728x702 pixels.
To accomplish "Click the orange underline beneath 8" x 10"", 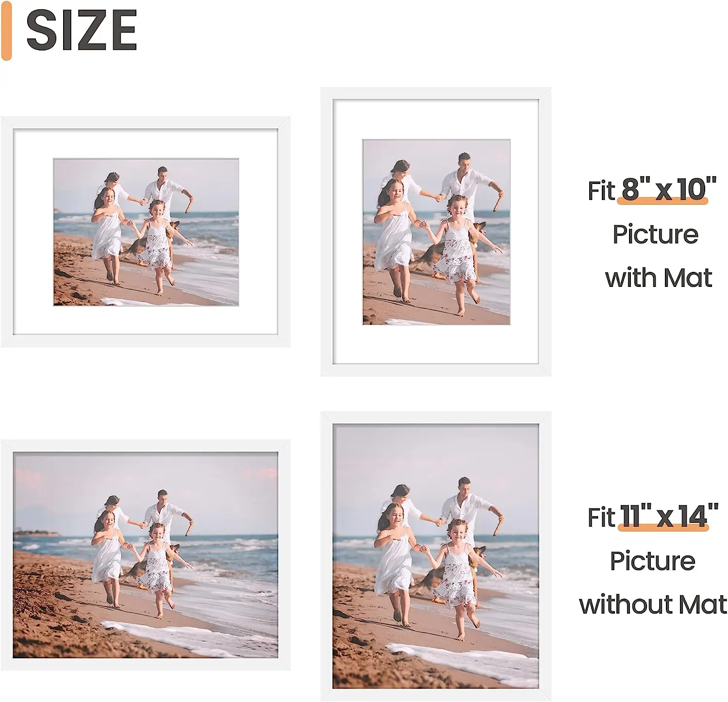I will tap(662, 201).
